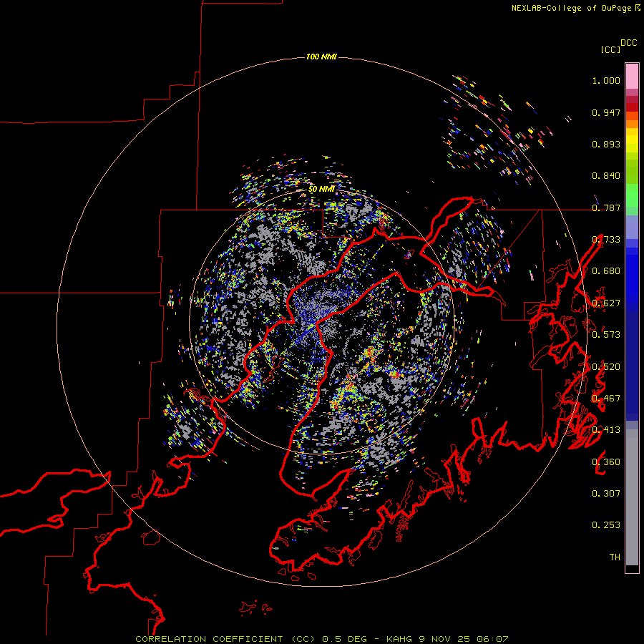Select the 0.733 scale value
644x644 pixels.
pyautogui.click(x=606, y=240)
